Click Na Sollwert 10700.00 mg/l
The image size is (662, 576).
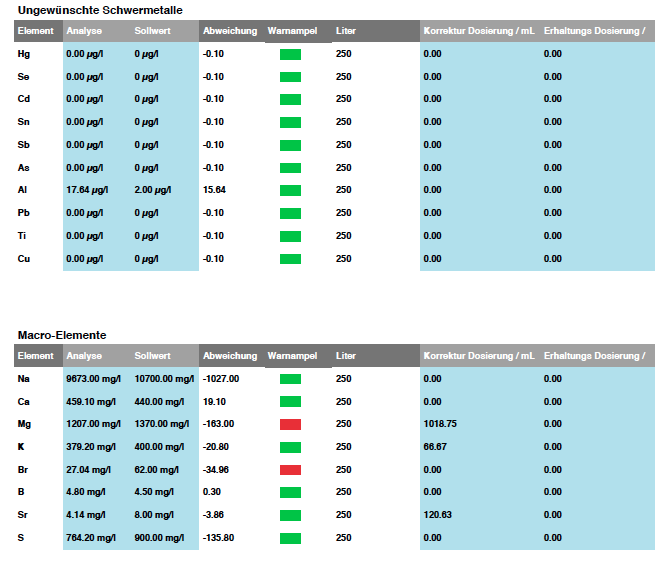click(164, 379)
